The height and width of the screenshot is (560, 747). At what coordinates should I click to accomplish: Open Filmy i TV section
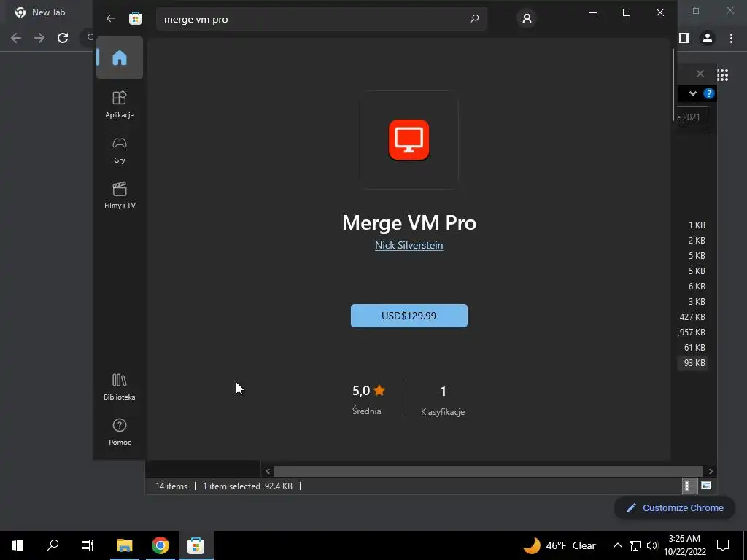coord(120,195)
